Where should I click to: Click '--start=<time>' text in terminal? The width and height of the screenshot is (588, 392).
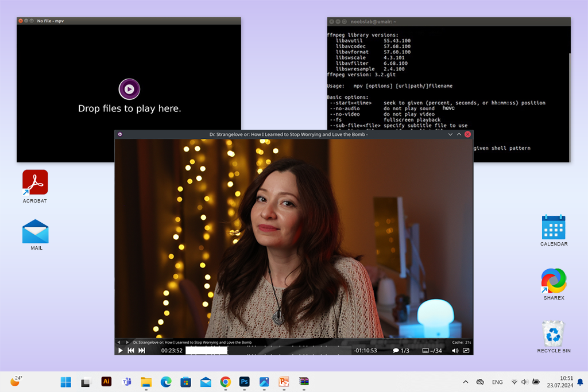click(x=351, y=103)
